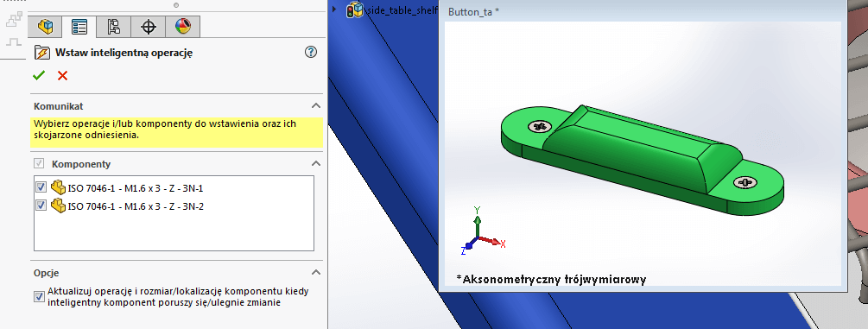Image resolution: width=868 pixels, height=329 pixels.
Task: Open the DimXpertManager crosshair tab
Action: click(x=149, y=26)
